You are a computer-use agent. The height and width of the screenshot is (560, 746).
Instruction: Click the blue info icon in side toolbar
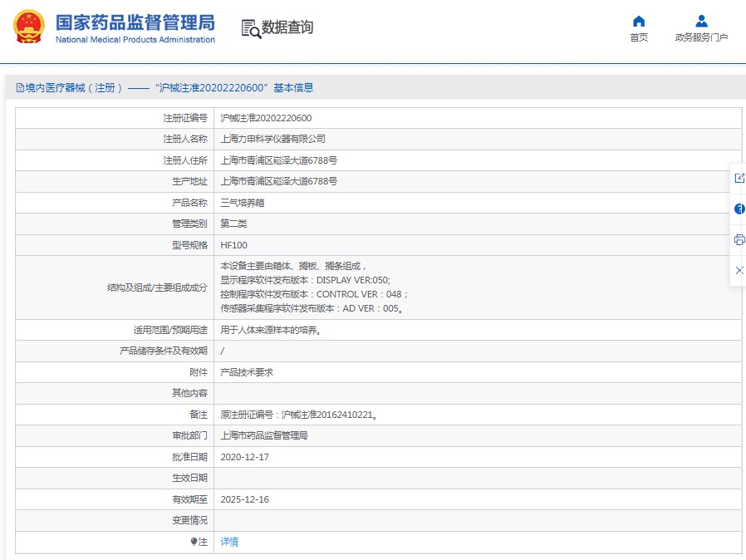(739, 209)
